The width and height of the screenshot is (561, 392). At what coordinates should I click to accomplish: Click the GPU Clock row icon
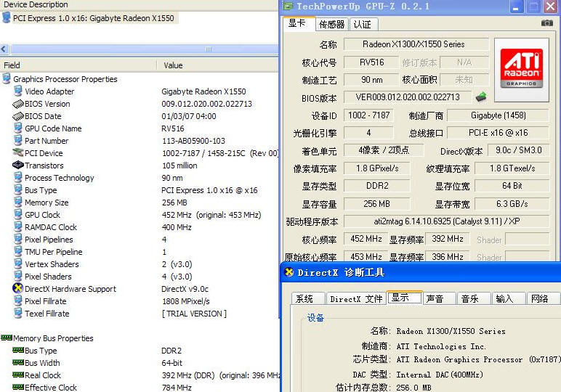coord(18,214)
